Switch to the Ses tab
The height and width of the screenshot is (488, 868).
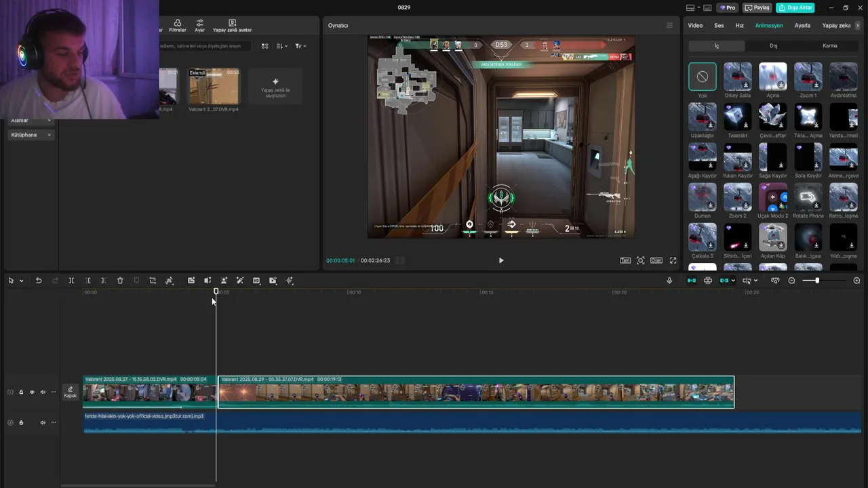719,26
